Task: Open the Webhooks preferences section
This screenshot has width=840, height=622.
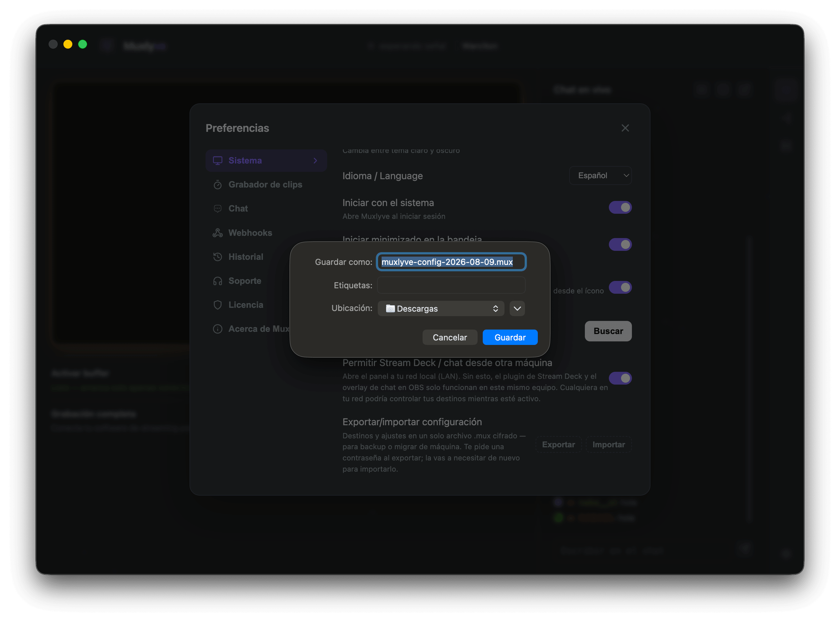Action: (266, 233)
